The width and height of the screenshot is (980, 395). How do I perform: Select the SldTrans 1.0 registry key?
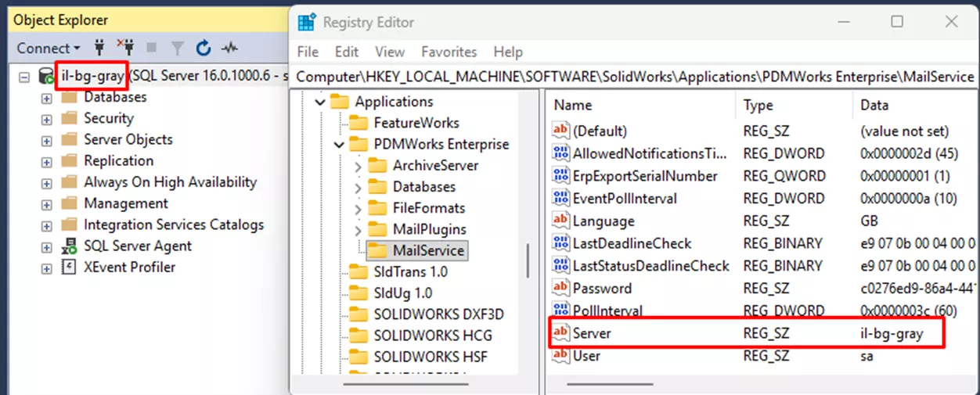point(411,271)
